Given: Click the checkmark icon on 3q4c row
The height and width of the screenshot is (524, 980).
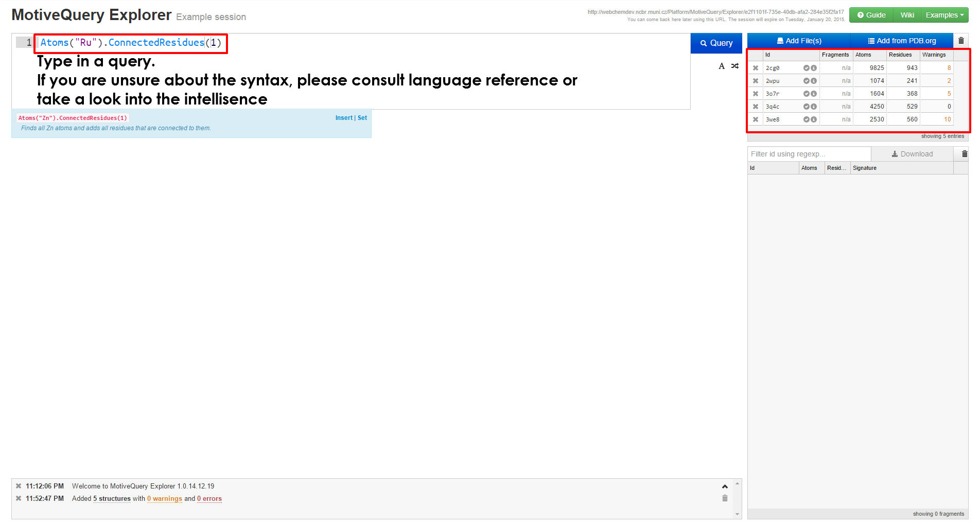Looking at the screenshot, I should pos(807,107).
